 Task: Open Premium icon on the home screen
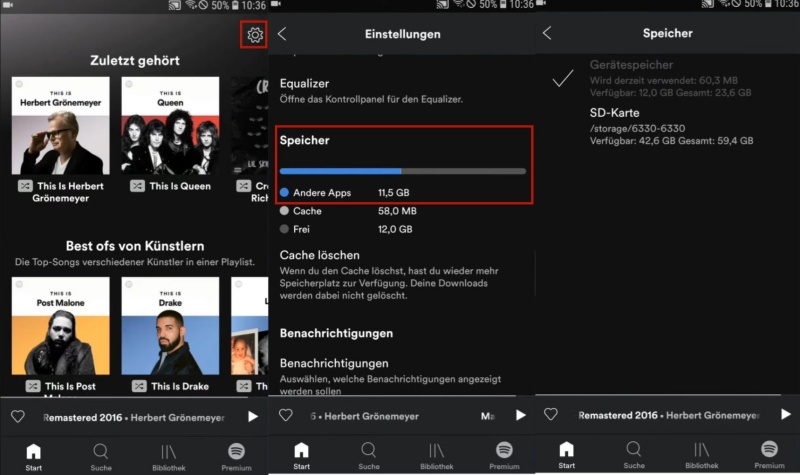click(236, 456)
